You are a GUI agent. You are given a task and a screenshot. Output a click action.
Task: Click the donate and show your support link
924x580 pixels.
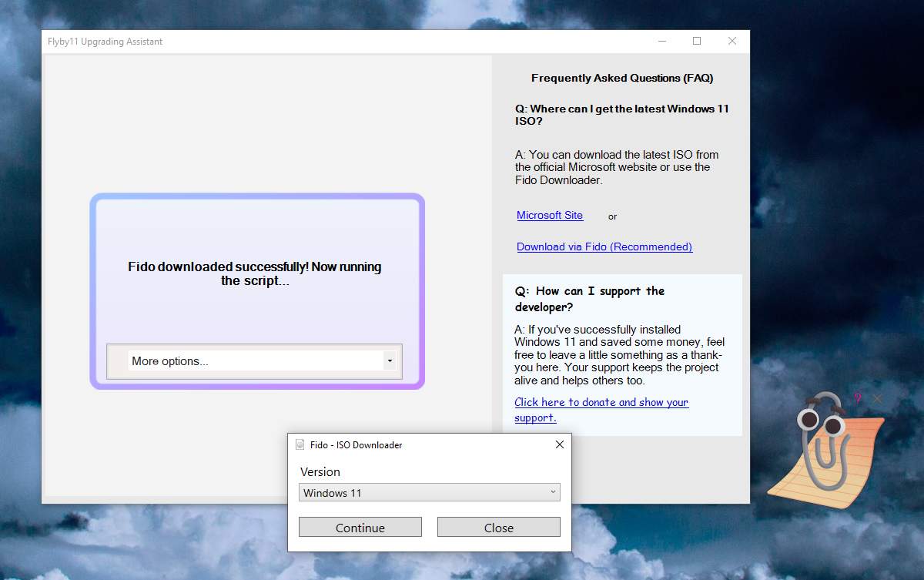click(x=601, y=410)
